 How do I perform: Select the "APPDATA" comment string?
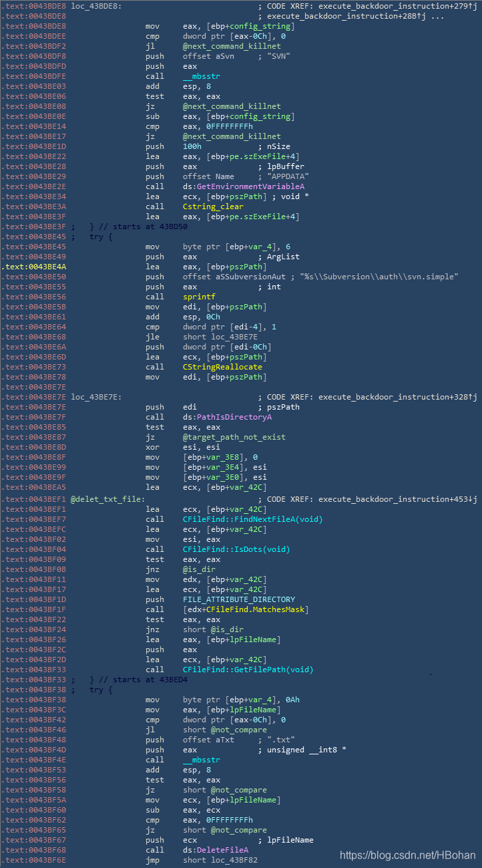pyautogui.click(x=288, y=176)
